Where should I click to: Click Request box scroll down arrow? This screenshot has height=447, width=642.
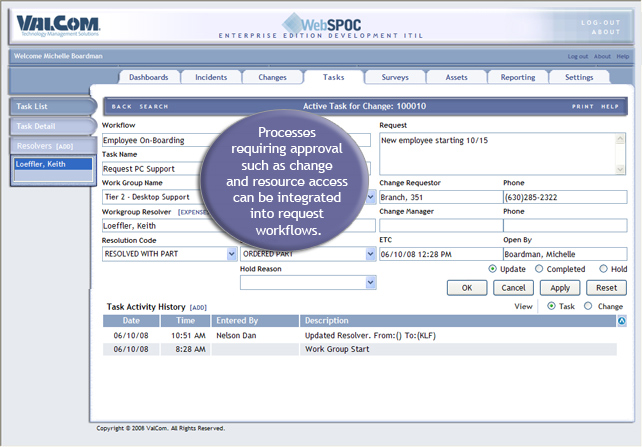tap(620, 169)
